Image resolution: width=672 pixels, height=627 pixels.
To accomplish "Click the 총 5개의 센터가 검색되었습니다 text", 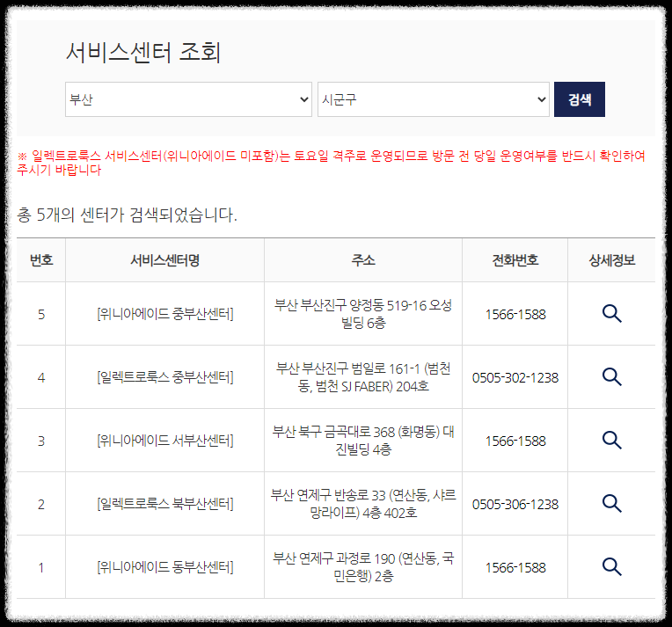I will pyautogui.click(x=127, y=215).
